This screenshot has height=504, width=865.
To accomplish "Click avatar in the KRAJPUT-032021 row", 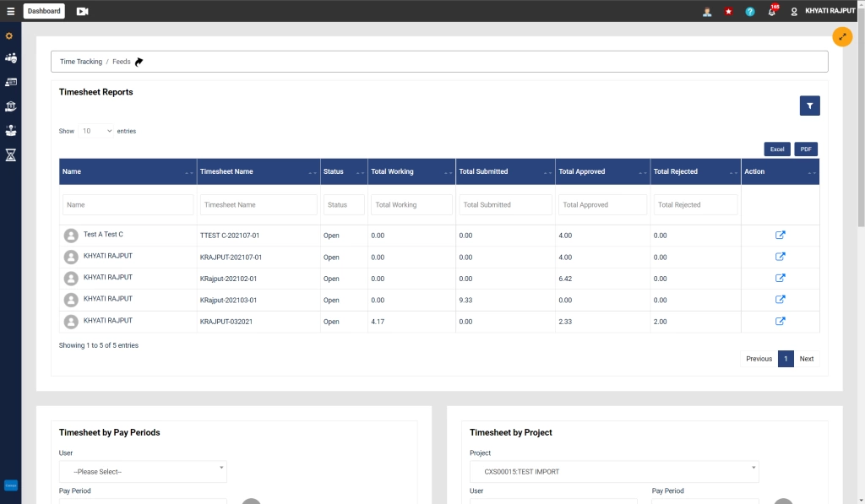I will pyautogui.click(x=71, y=322).
